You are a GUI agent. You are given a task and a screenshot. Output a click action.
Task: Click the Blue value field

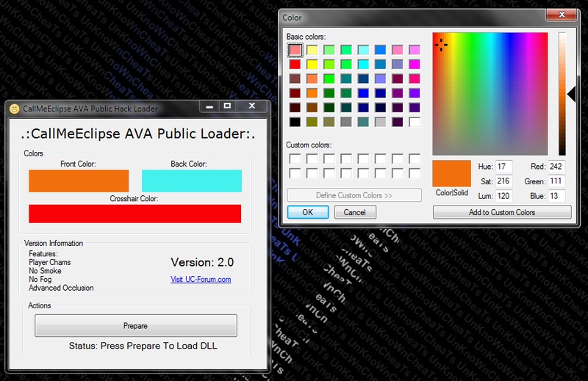pos(556,195)
